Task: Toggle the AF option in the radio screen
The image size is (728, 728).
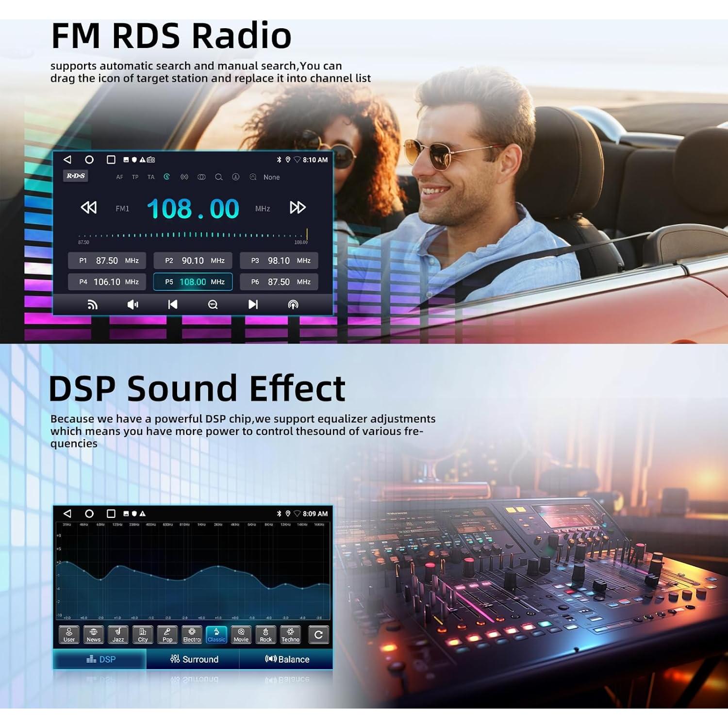Action: [119, 177]
